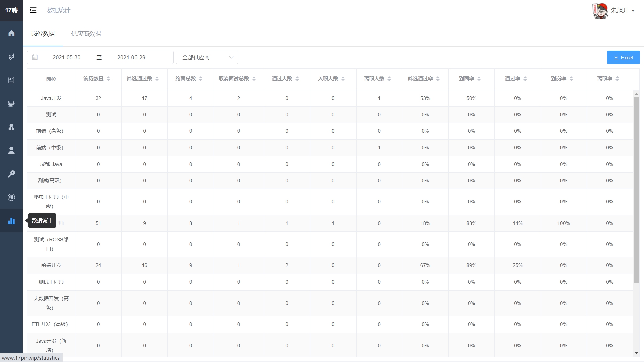Toggle the sidebar collapse menu icon
Screen dimensions: 644x362
[33, 10]
